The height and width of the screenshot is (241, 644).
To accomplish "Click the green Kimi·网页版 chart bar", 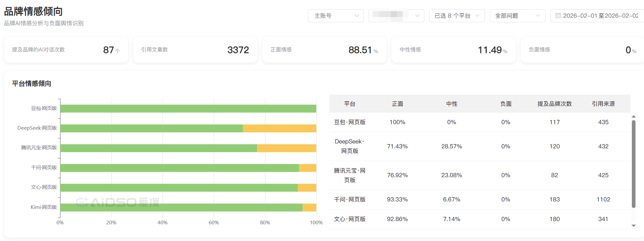I will (181, 208).
